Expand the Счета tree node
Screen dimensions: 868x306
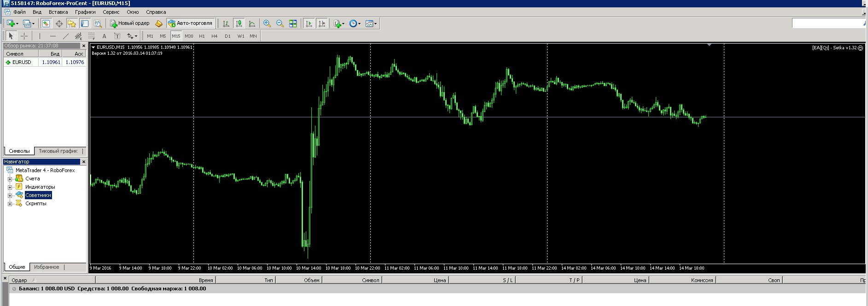pyautogui.click(x=10, y=179)
